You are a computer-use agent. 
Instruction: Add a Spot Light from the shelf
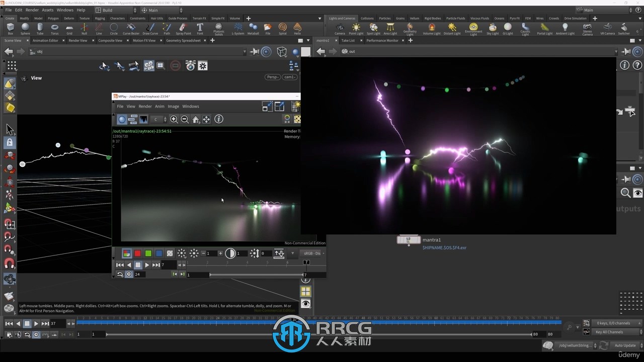tap(373, 29)
